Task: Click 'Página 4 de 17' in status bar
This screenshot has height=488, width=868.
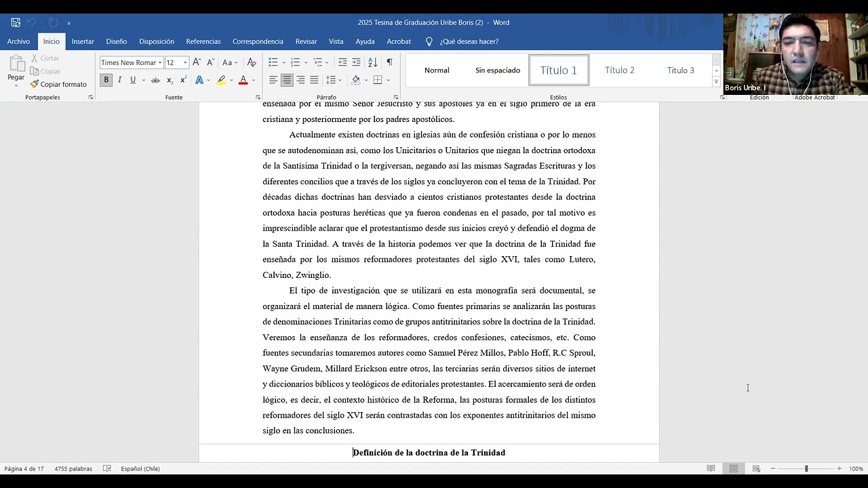Action: tap(24, 468)
